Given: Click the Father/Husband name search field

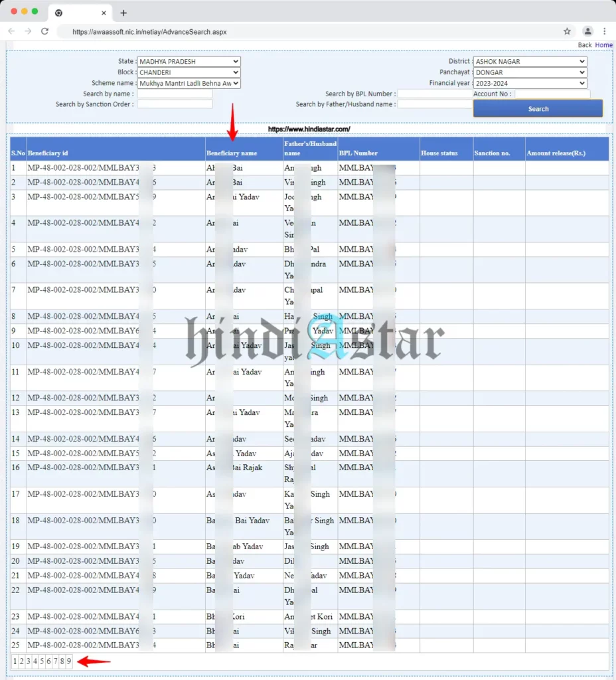Looking at the screenshot, I should tap(435, 104).
